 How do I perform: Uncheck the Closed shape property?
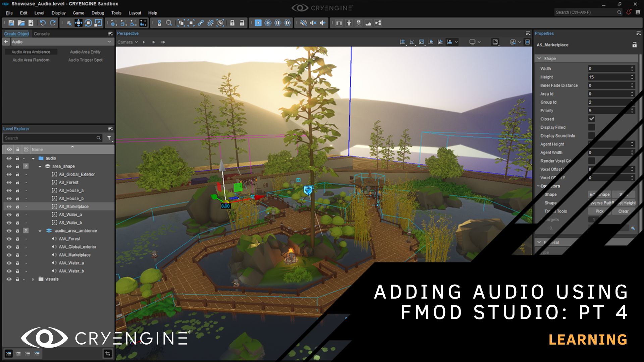[592, 119]
